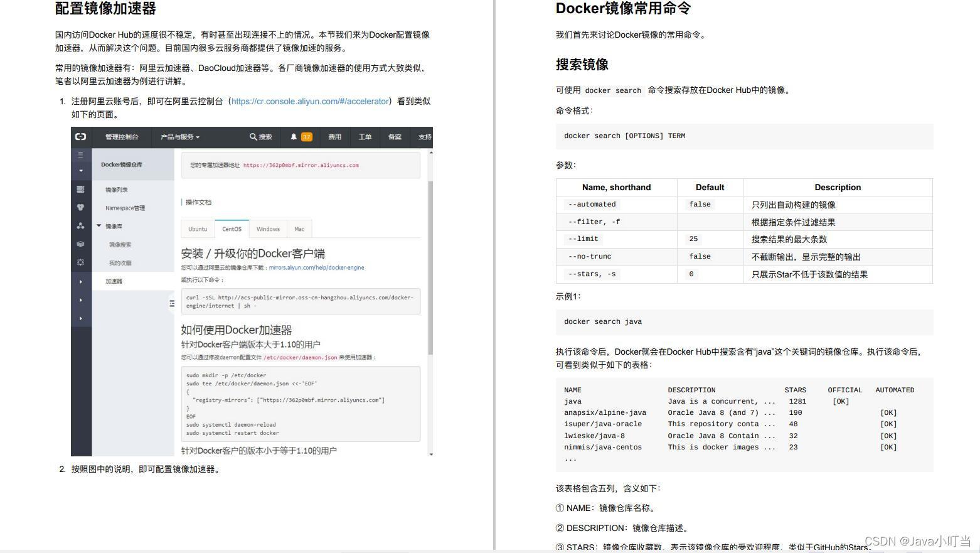Click the default value 25 cell
980x553 pixels.
[710, 239]
